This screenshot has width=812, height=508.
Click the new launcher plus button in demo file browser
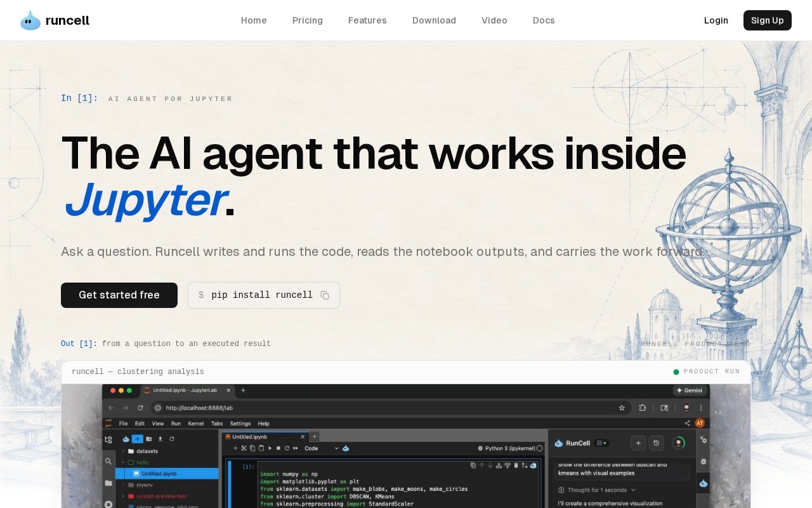point(137,439)
